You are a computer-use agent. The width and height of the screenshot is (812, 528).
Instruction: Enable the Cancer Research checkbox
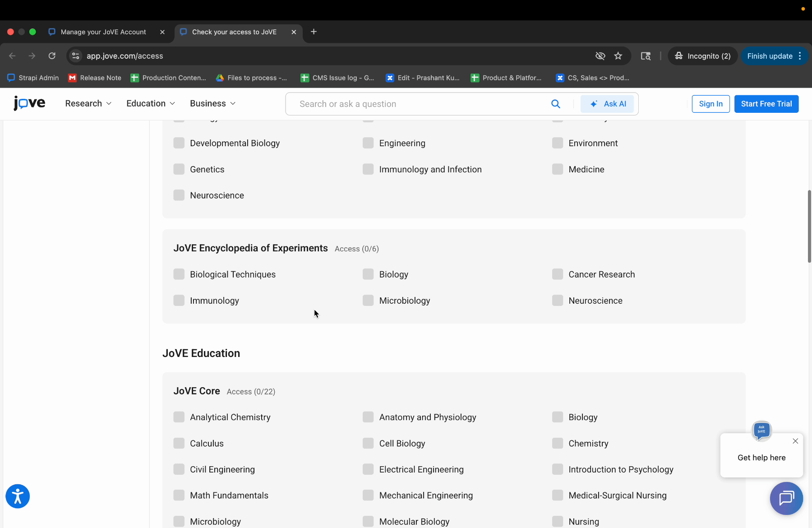(558, 274)
